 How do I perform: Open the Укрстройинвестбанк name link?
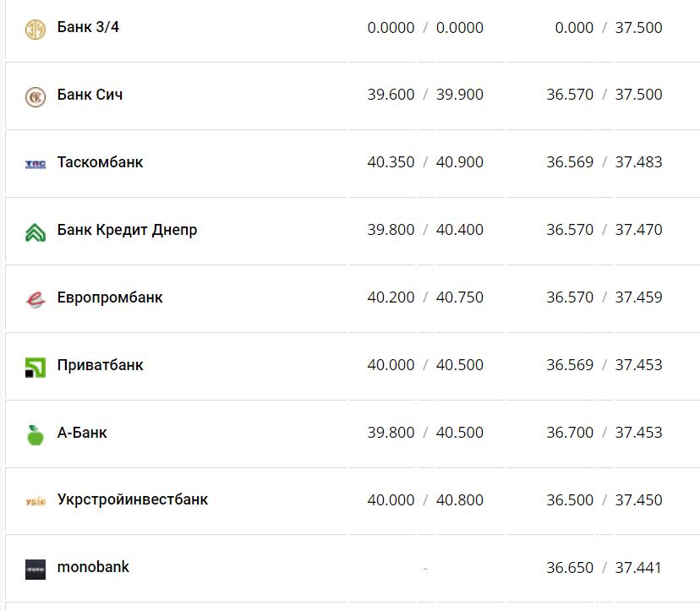pyautogui.click(x=132, y=499)
